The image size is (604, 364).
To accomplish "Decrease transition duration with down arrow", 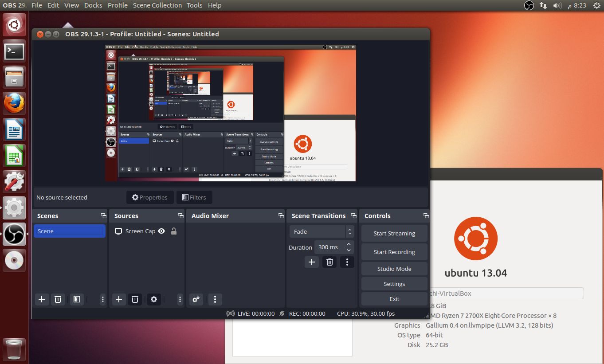I will point(349,250).
